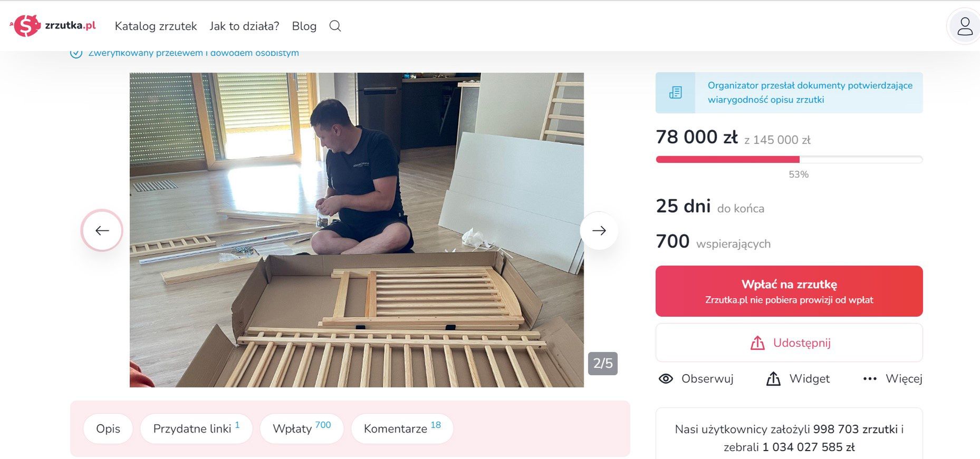Open the Wpłaty tab showing 700 donations
The height and width of the screenshot is (459, 980).
coord(301,428)
